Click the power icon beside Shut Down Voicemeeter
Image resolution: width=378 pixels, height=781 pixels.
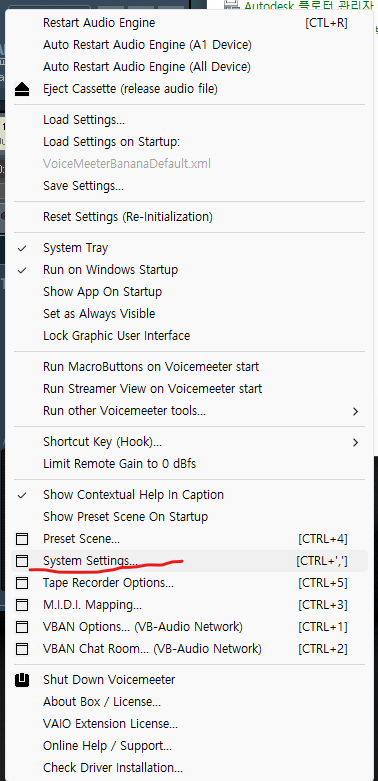coord(22,680)
